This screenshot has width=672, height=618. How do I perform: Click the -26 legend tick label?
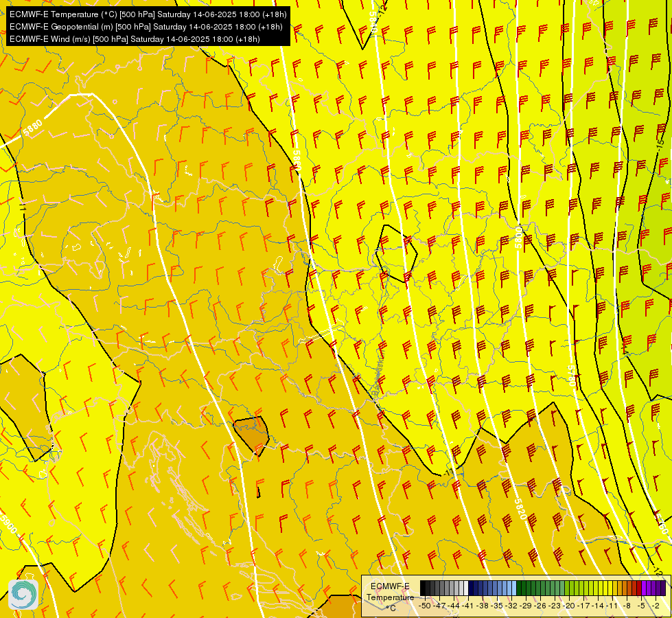click(x=540, y=606)
